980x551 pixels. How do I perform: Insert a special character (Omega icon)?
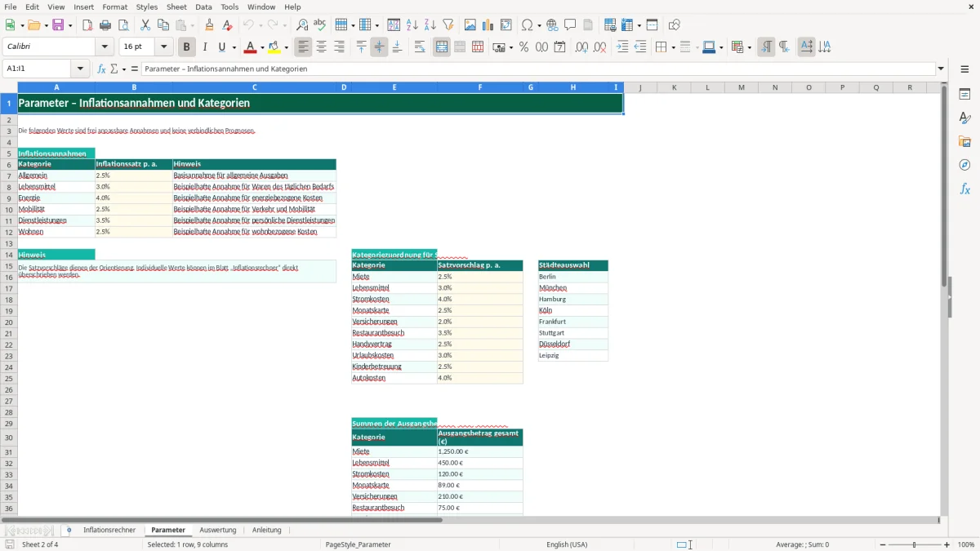(x=527, y=25)
